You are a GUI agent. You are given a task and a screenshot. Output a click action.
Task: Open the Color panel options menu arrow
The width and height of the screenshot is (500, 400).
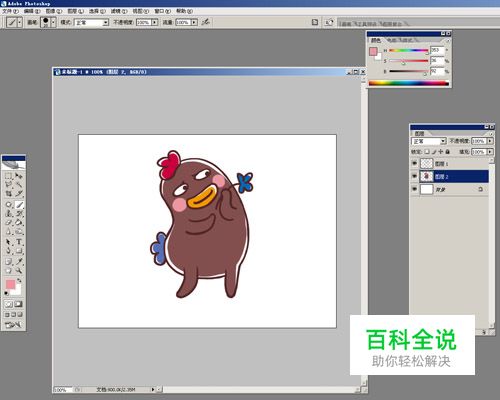click(x=448, y=40)
